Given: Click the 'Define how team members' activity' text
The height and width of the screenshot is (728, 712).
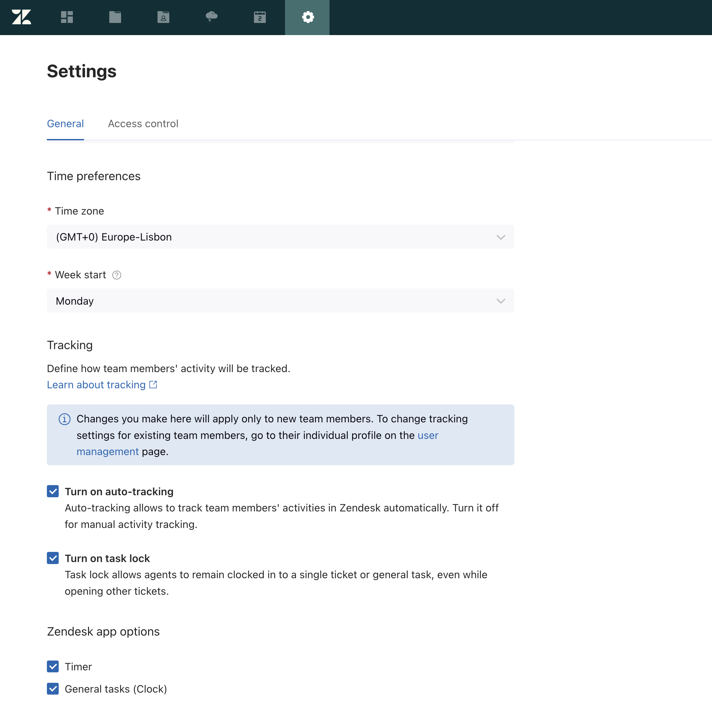Looking at the screenshot, I should (x=169, y=368).
